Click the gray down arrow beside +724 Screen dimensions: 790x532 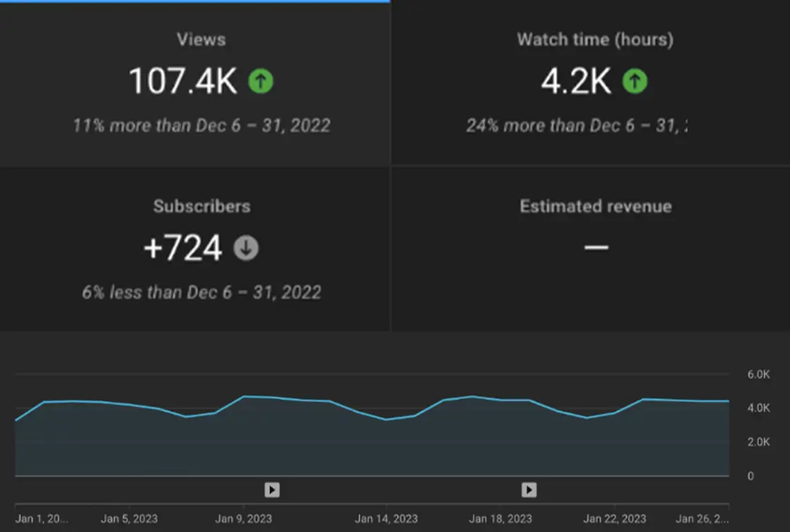[x=246, y=248]
